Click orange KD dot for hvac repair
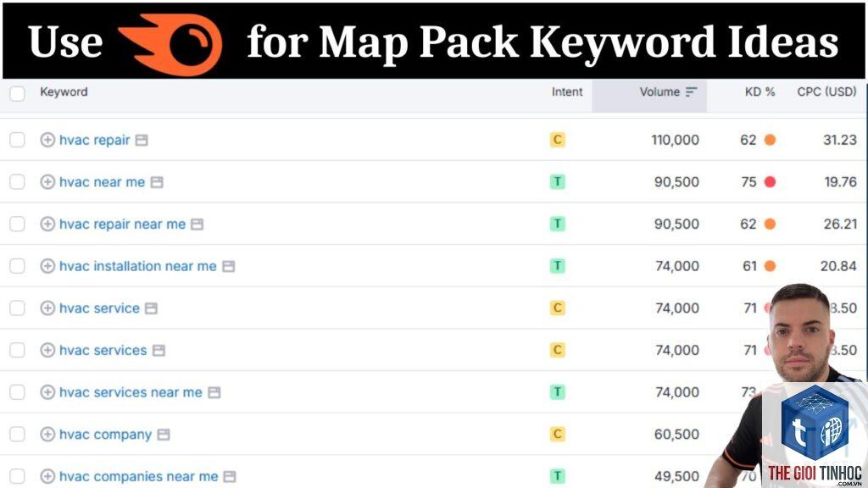The image size is (868, 488). pyautogui.click(x=770, y=140)
